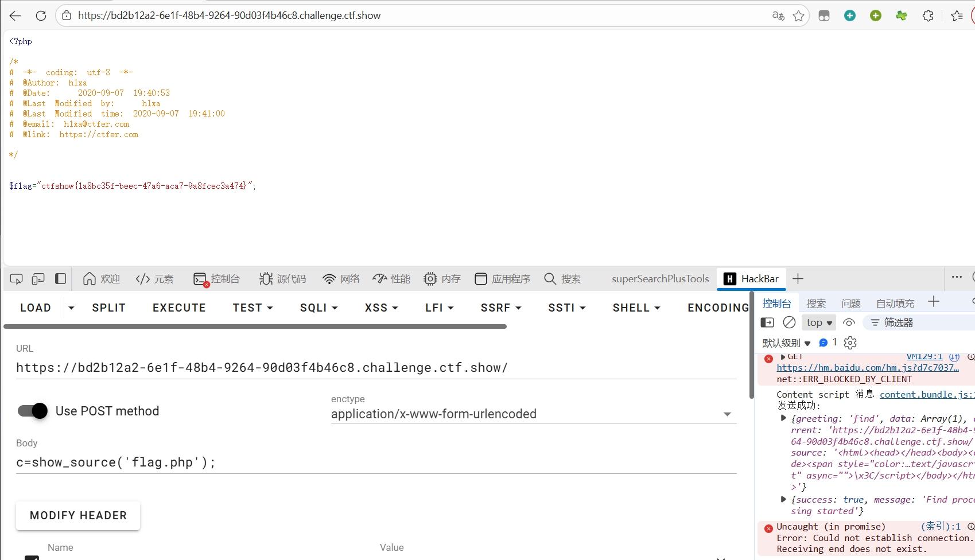Image resolution: width=975 pixels, height=560 pixels.
Task: Toggle the Use POST method switch
Action: pos(33,411)
